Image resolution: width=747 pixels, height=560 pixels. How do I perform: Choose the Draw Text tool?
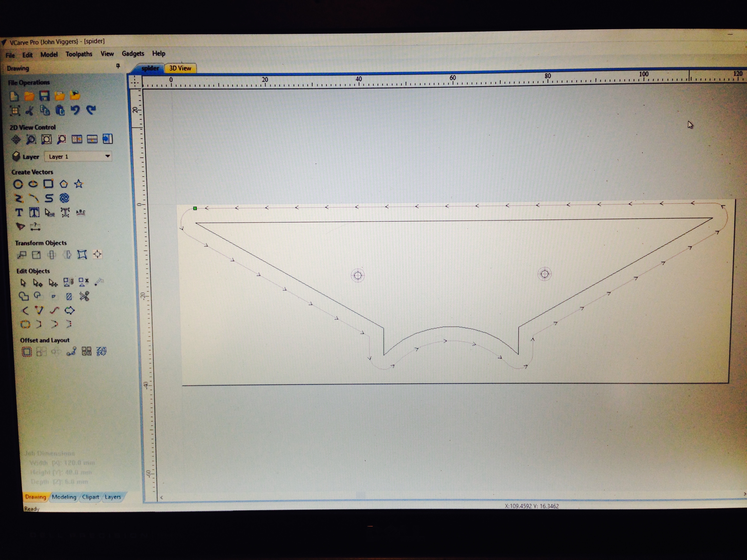(x=19, y=212)
